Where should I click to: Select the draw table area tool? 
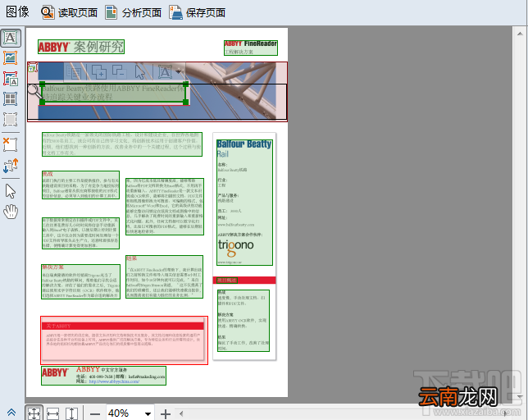tap(11, 99)
